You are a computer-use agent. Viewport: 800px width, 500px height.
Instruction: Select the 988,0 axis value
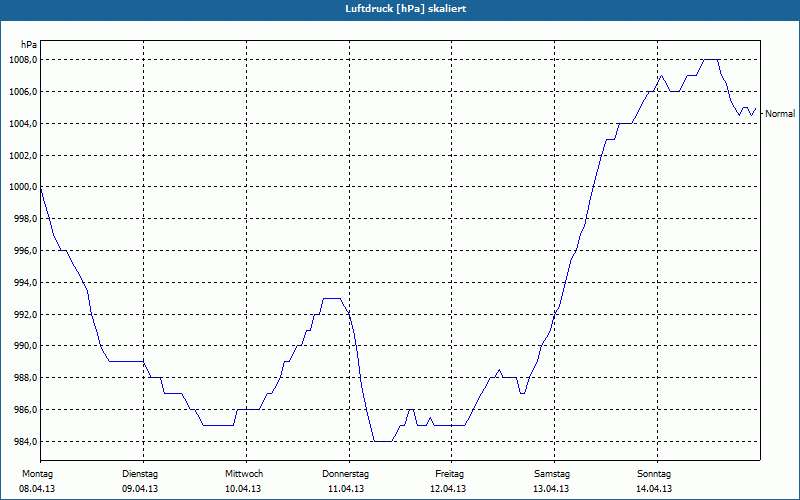pos(25,378)
